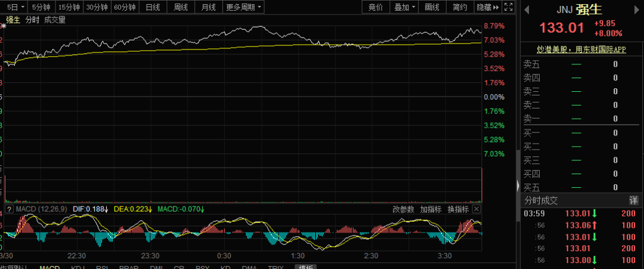The width and height of the screenshot is (644, 269).
Task: Toggle 简约 simple mode
Action: pos(460,7)
